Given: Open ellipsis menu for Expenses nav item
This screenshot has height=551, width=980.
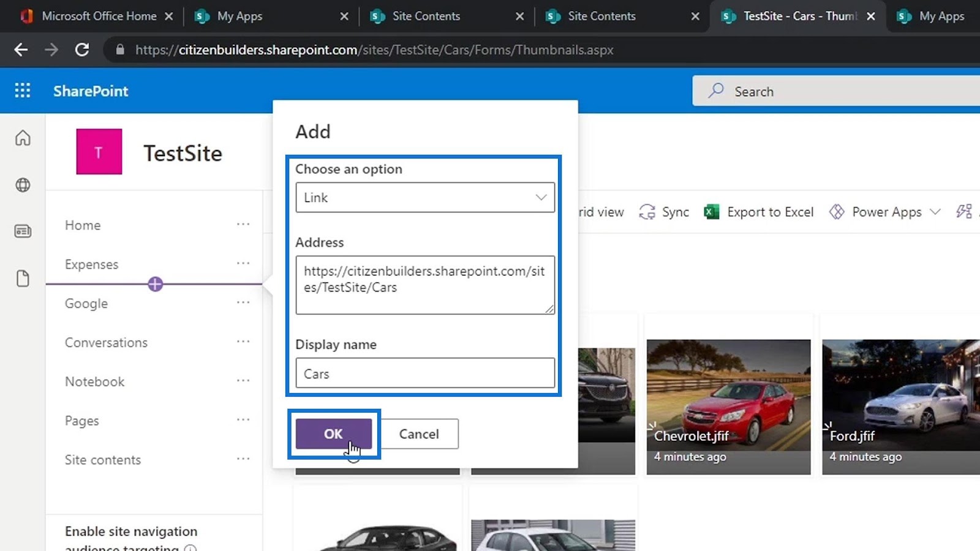Looking at the screenshot, I should pyautogui.click(x=243, y=263).
